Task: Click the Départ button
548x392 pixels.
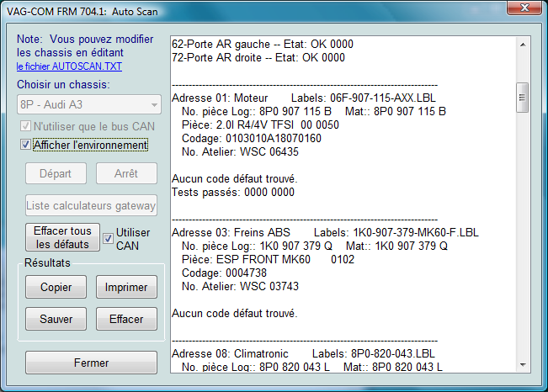Action: [56, 173]
